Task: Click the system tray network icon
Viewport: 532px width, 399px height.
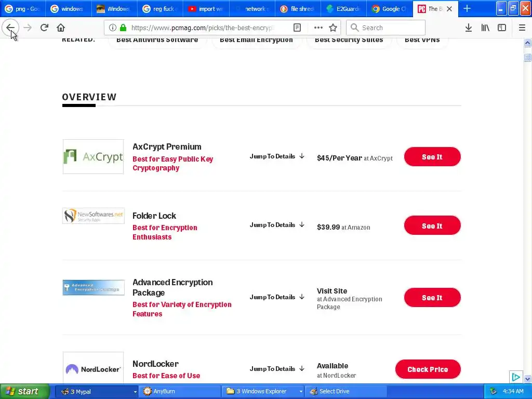Action: pyautogui.click(x=493, y=392)
